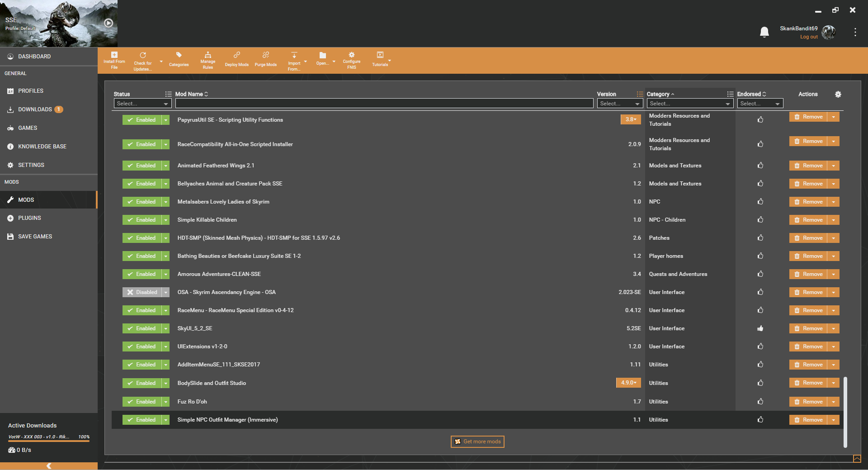Open Downloads in sidebar

(x=49, y=109)
